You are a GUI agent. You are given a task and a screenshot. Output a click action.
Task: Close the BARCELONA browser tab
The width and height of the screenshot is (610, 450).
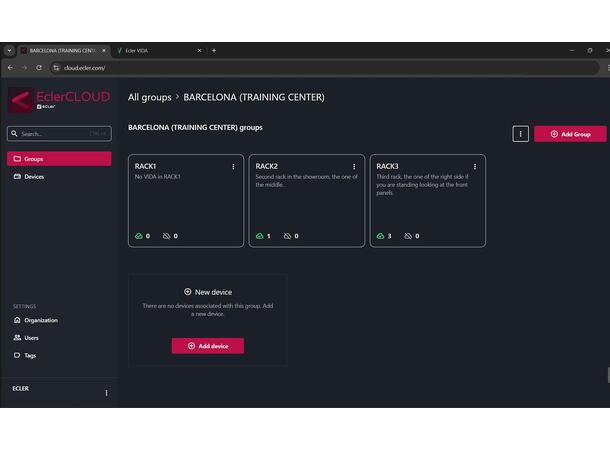[104, 51]
